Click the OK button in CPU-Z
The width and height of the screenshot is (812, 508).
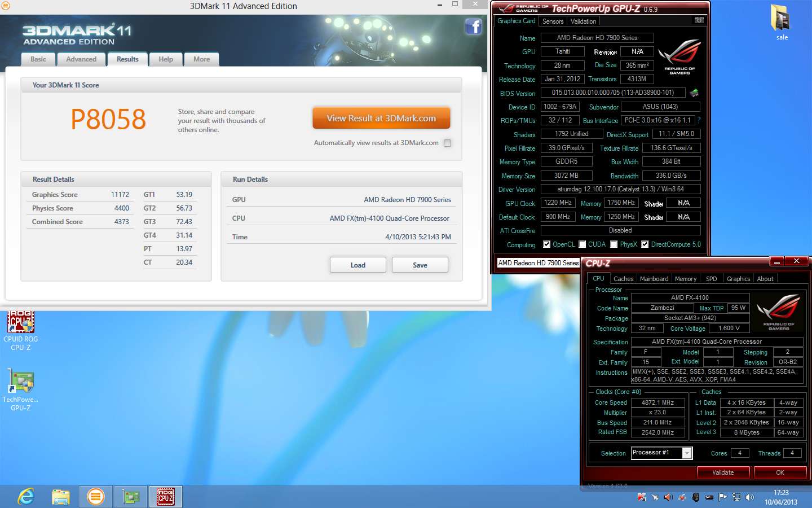780,472
